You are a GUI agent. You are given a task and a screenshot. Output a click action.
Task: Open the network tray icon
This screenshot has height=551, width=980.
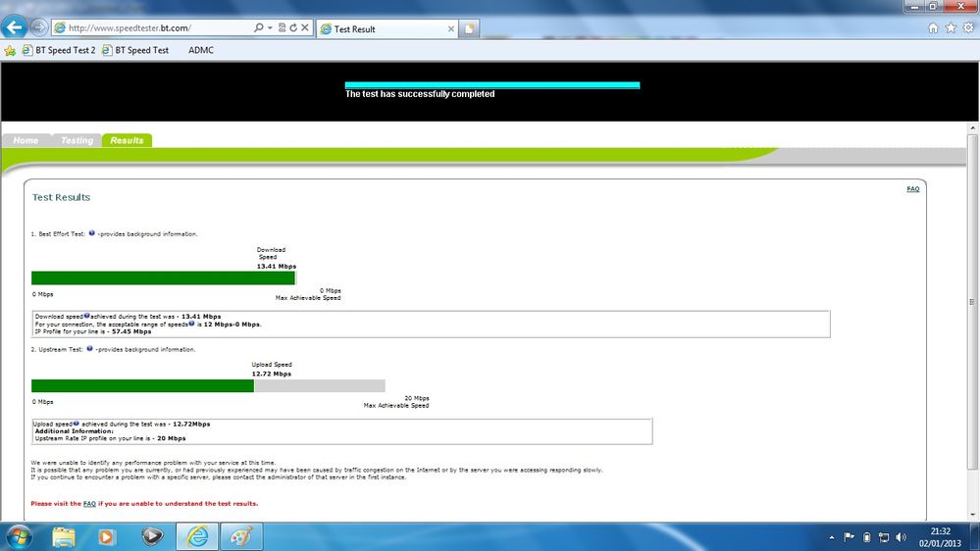[x=884, y=537]
